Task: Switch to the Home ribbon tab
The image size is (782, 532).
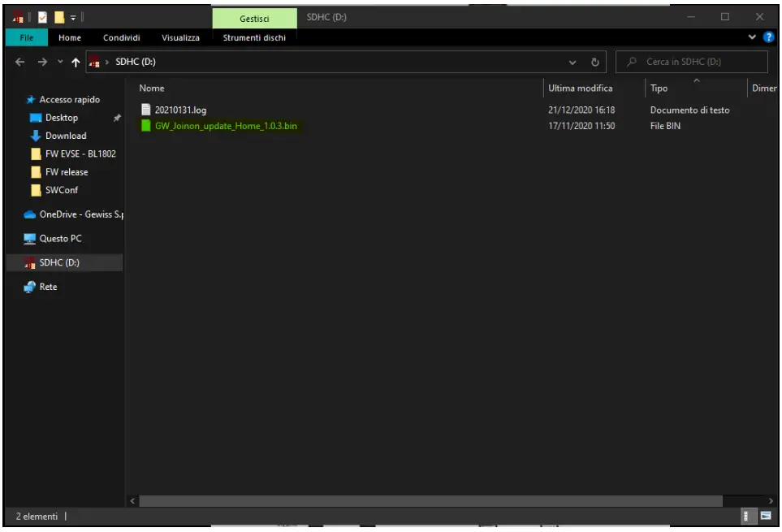Action: tap(69, 37)
